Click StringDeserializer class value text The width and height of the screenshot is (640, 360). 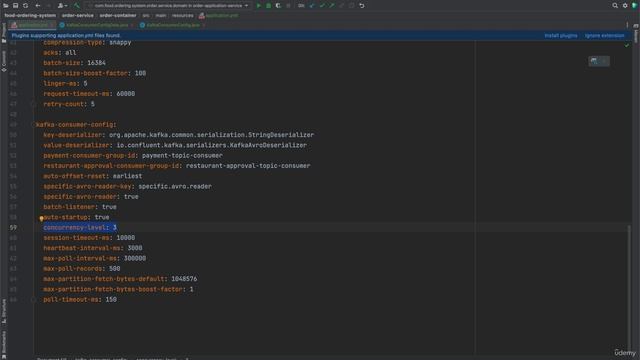tap(281, 135)
